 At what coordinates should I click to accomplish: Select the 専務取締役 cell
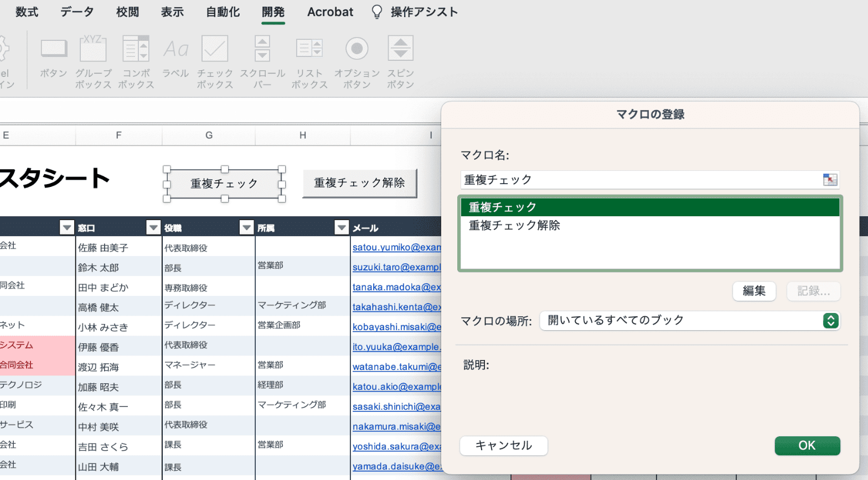click(x=209, y=287)
